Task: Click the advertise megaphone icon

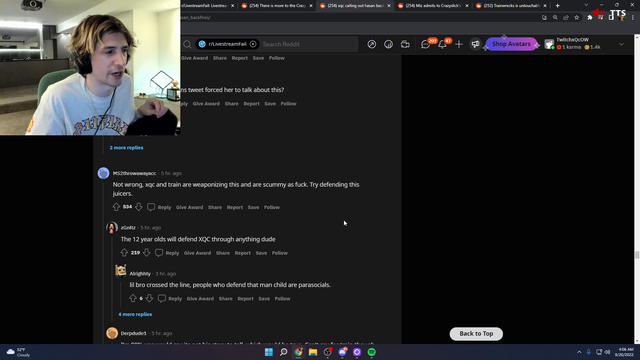Action: (476, 44)
